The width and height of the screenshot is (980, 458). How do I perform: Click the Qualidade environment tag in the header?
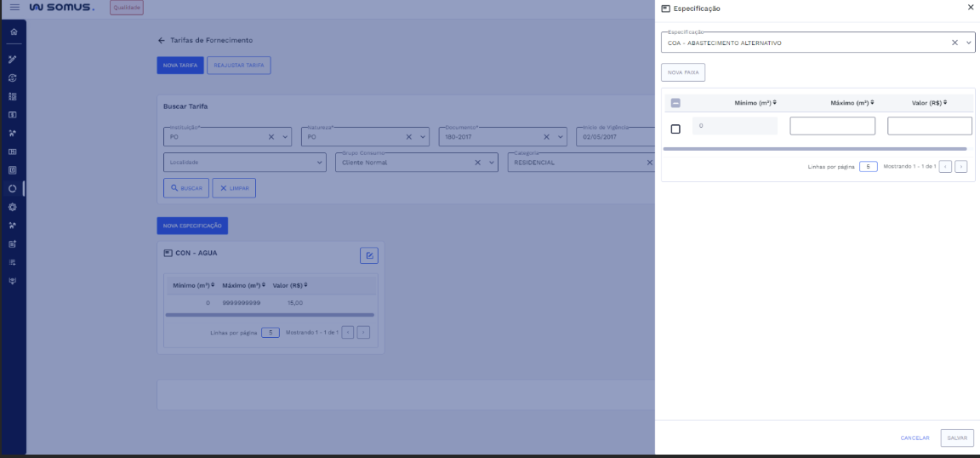(x=127, y=8)
